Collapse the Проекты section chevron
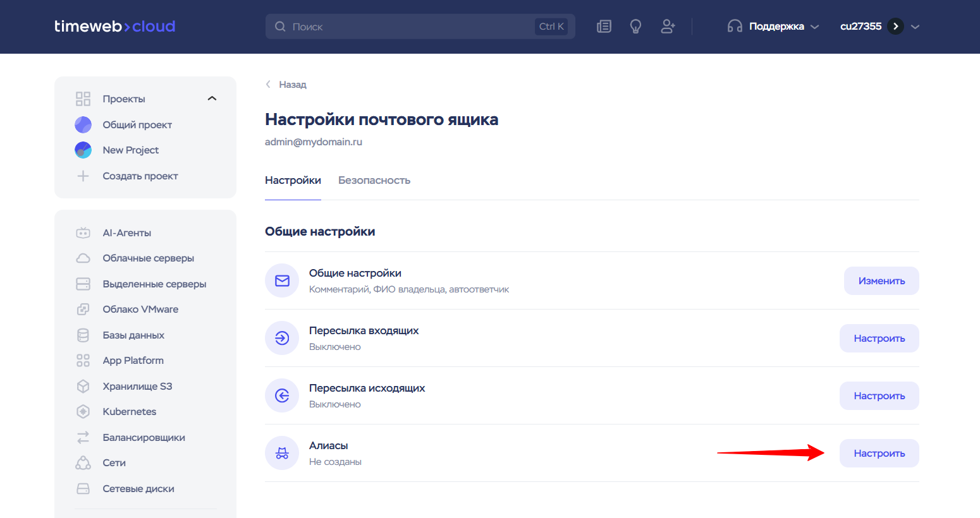980x518 pixels. [212, 99]
